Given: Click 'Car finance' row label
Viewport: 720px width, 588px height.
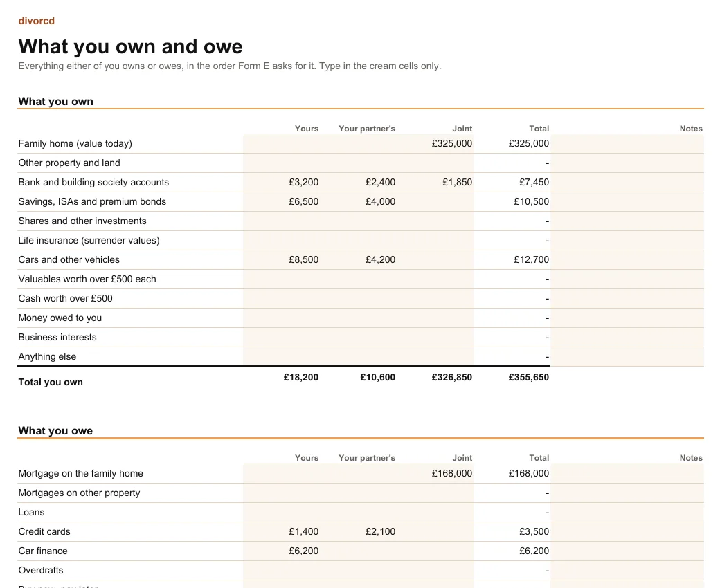Looking at the screenshot, I should click(43, 551).
